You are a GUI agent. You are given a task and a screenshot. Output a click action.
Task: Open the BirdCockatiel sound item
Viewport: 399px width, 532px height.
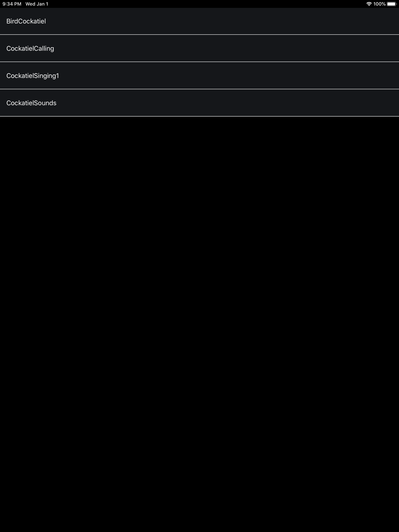(199, 21)
